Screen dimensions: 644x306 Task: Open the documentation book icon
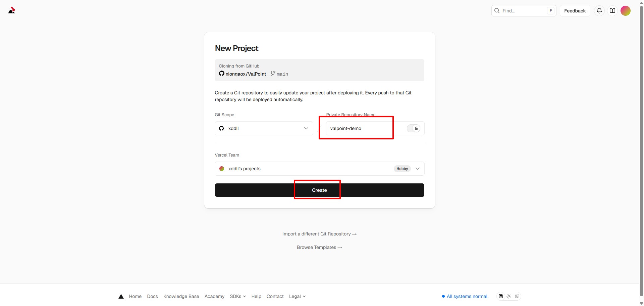pos(612,11)
